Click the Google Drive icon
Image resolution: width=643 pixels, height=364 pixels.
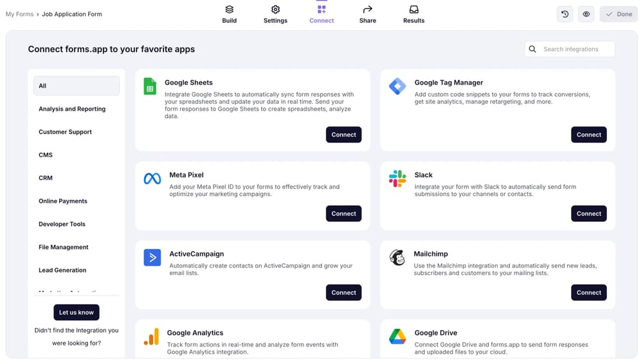[x=397, y=336]
